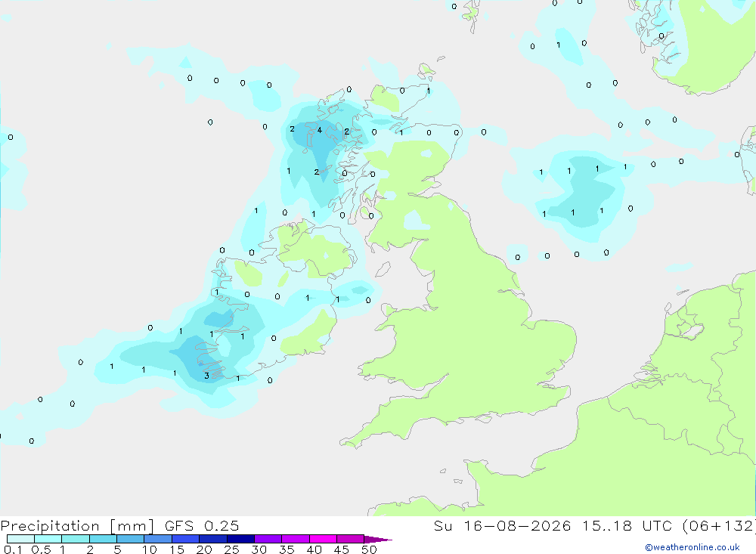Image resolution: width=756 pixels, height=554 pixels.
Task: Click the legend scale label '45'
Action: 342,549
